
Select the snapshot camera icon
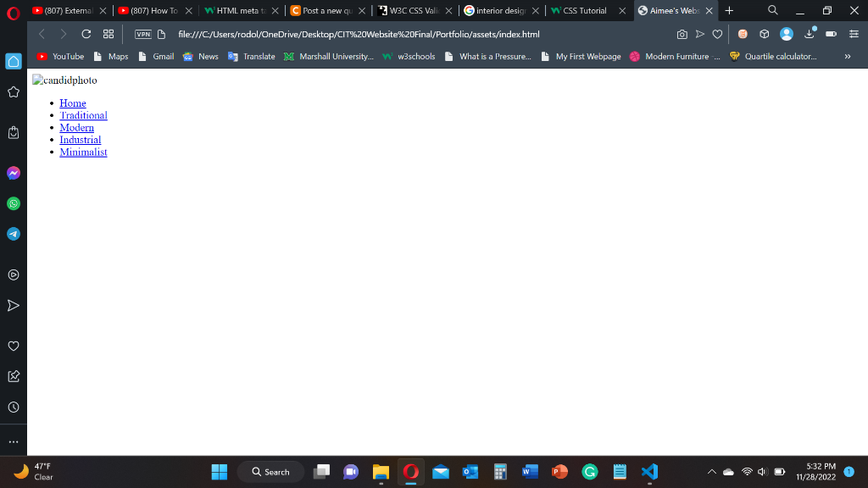click(683, 34)
